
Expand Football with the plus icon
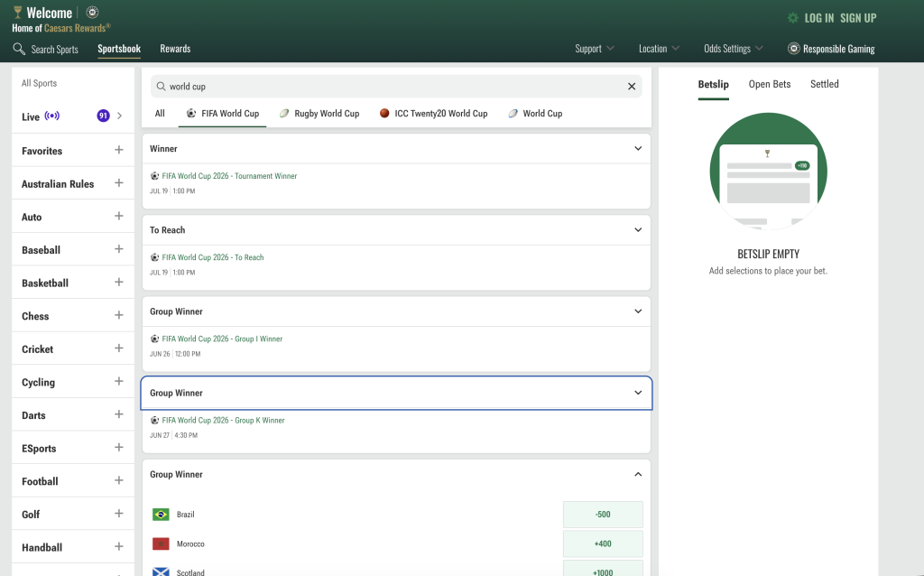(118, 480)
